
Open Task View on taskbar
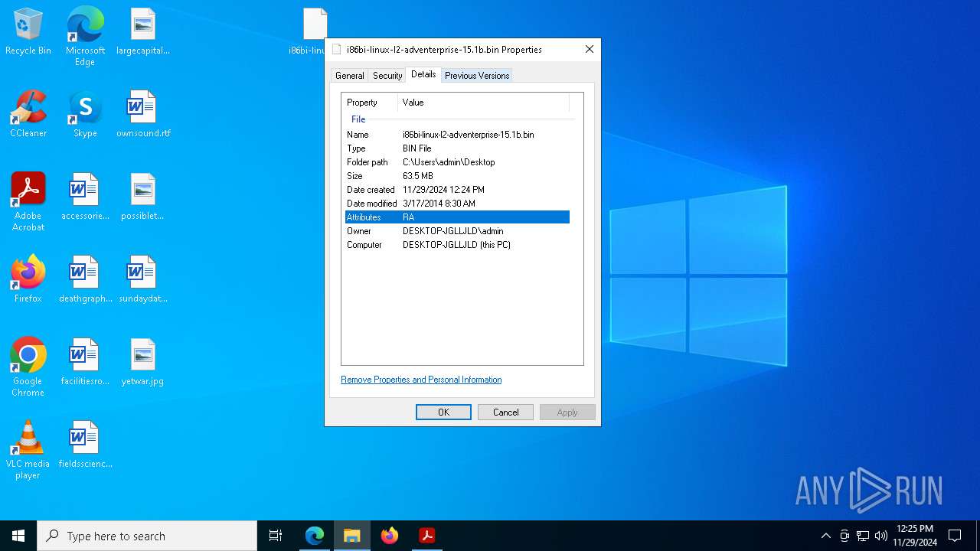[276, 536]
